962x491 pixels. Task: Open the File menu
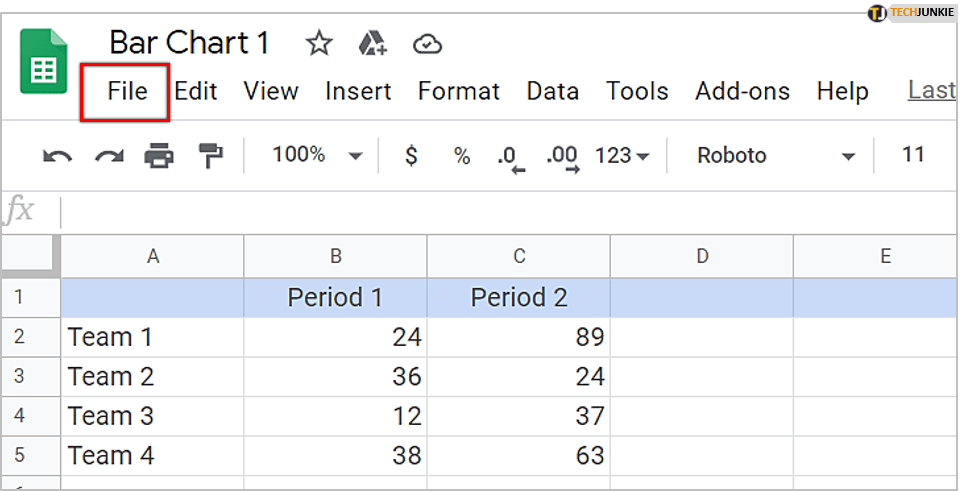(127, 91)
